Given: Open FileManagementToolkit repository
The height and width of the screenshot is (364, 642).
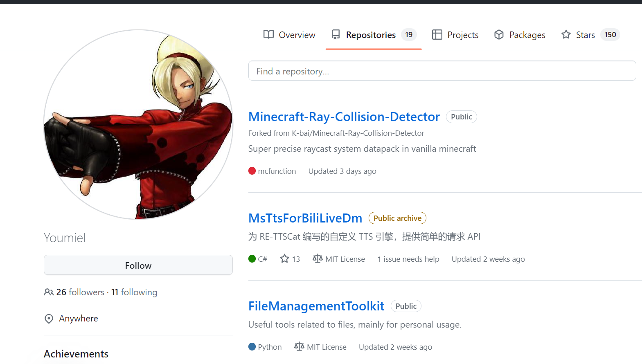Looking at the screenshot, I should (316, 306).
